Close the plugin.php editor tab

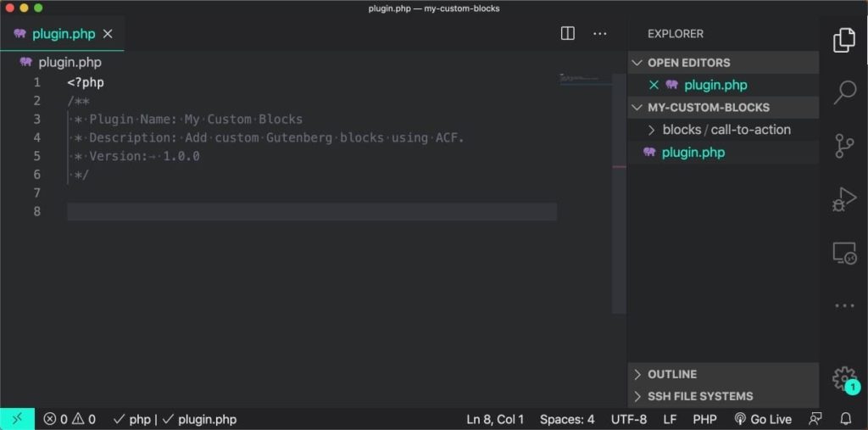click(x=108, y=34)
